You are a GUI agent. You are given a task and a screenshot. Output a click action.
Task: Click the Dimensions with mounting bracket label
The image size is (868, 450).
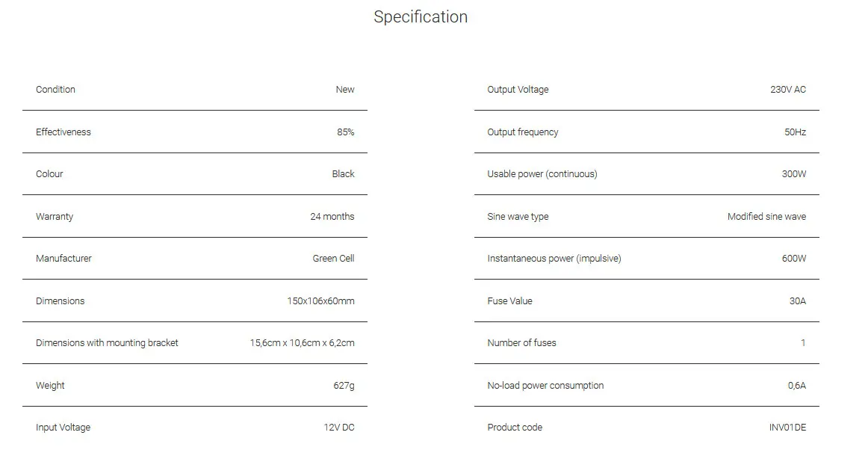pos(107,343)
